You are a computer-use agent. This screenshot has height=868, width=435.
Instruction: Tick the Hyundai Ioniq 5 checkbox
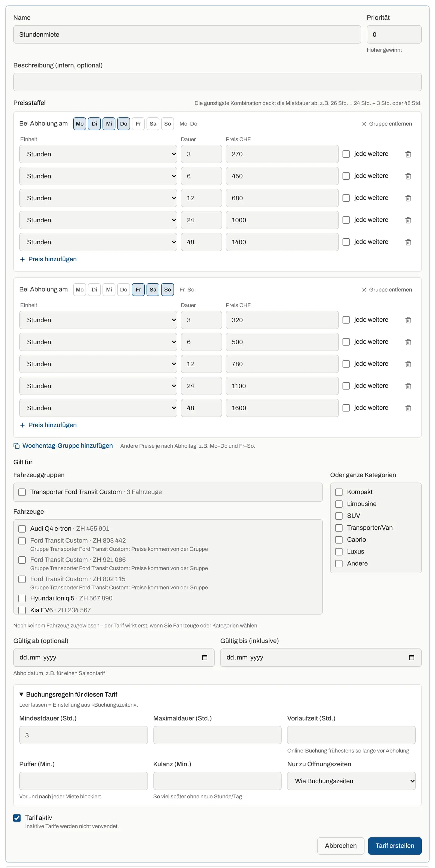(22, 598)
